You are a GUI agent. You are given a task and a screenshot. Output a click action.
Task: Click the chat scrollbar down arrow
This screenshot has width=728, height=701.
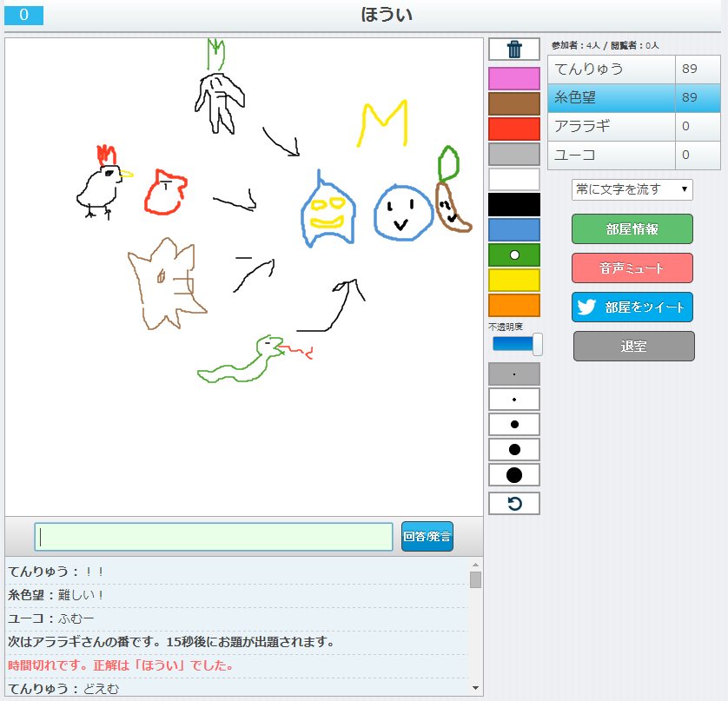(x=475, y=688)
